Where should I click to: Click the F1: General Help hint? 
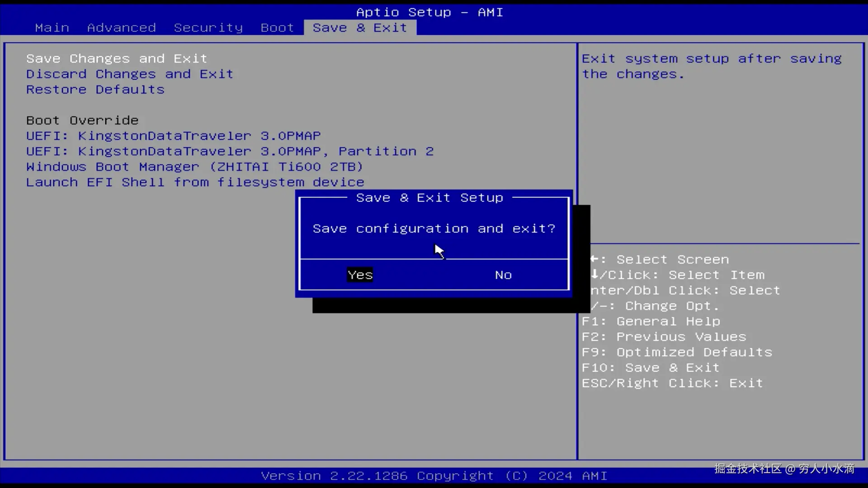coord(651,321)
